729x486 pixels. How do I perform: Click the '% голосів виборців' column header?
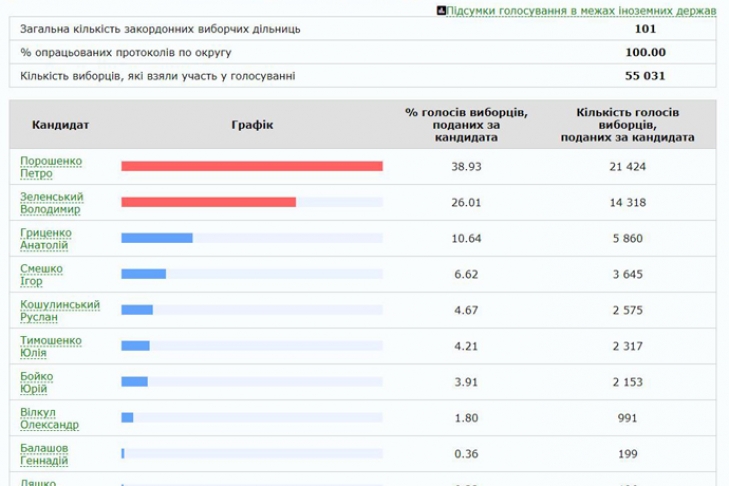click(466, 125)
